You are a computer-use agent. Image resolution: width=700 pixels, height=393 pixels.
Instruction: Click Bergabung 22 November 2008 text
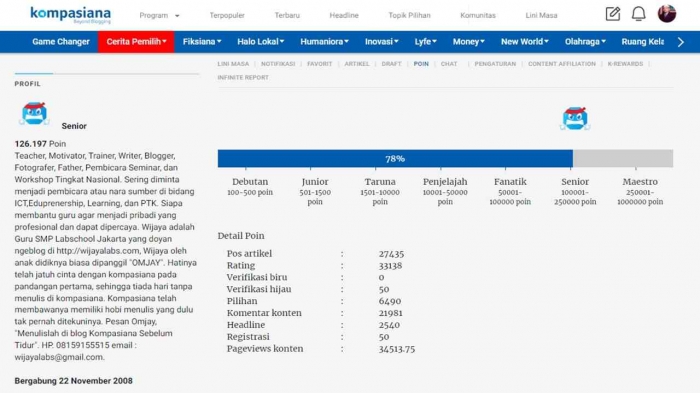tap(73, 381)
